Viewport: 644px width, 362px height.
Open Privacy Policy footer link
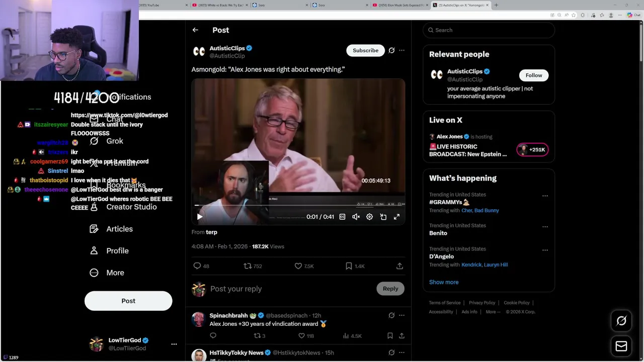tap(482, 303)
